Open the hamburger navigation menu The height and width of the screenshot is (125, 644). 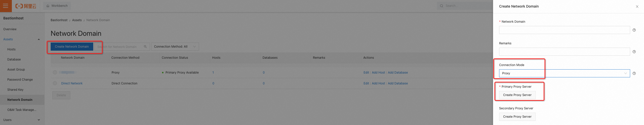tap(6, 6)
